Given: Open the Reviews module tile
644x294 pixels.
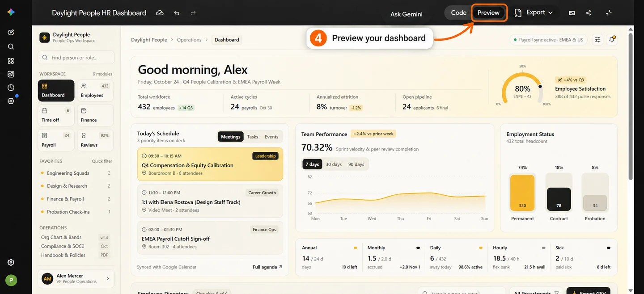Looking at the screenshot, I should tap(95, 140).
